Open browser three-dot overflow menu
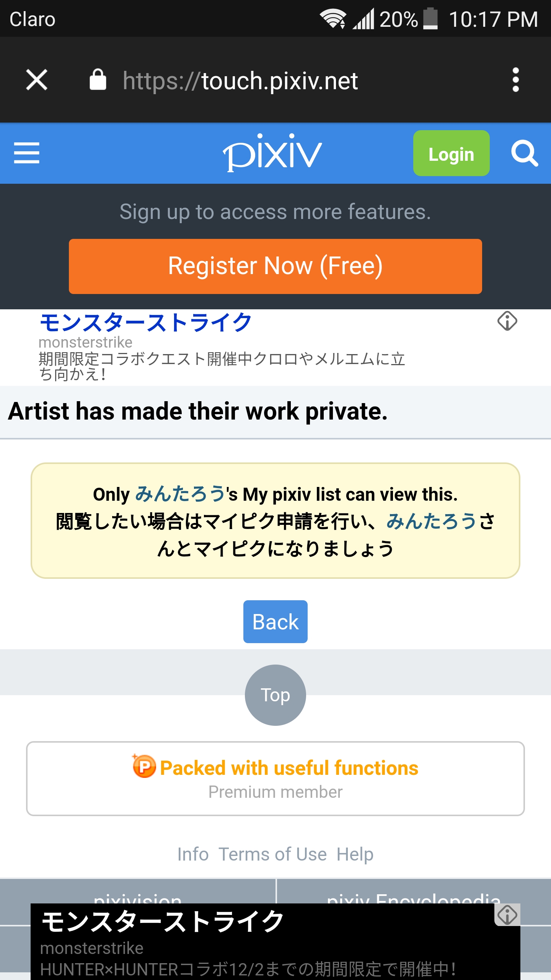This screenshot has height=980, width=551. 515,80
